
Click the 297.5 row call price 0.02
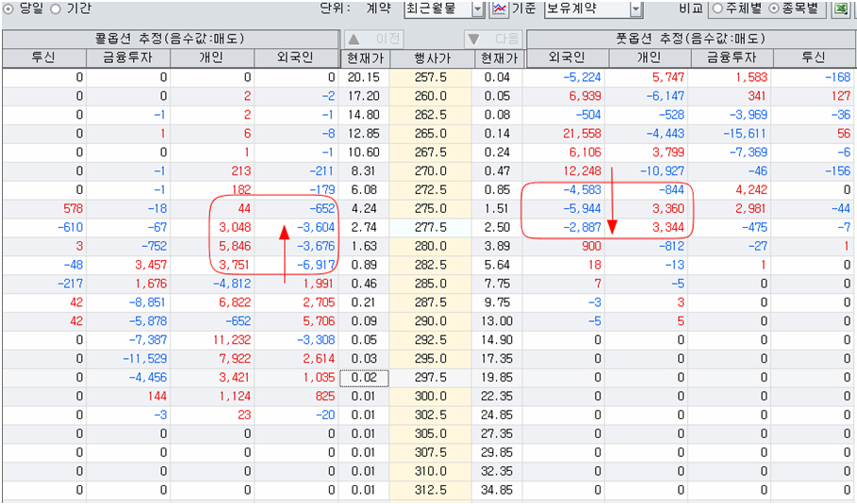pyautogui.click(x=363, y=378)
